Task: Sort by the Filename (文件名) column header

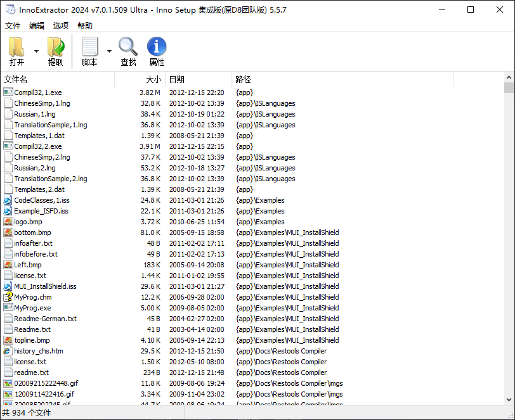Action: [16, 79]
